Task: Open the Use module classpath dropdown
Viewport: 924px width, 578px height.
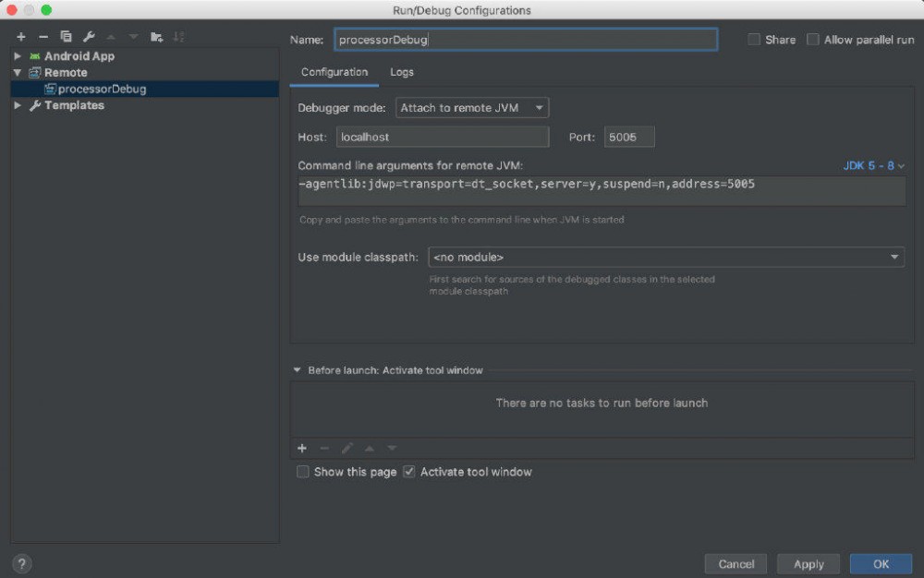Action: 665,258
